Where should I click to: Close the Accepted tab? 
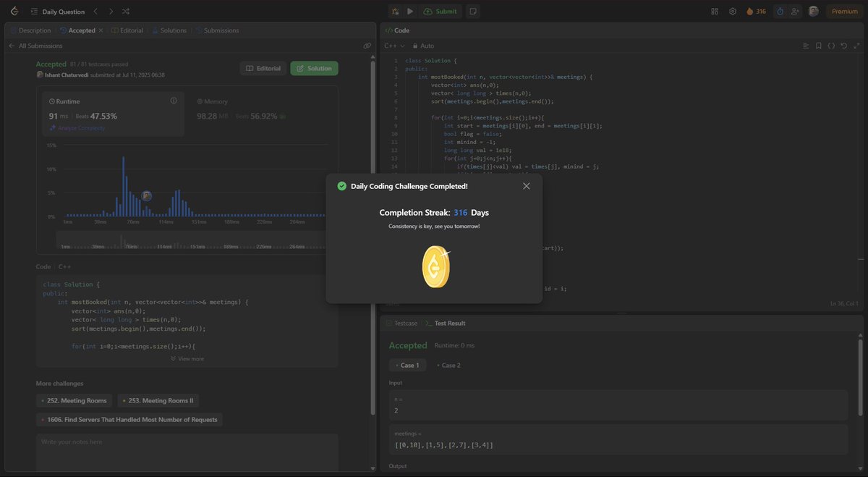(101, 30)
